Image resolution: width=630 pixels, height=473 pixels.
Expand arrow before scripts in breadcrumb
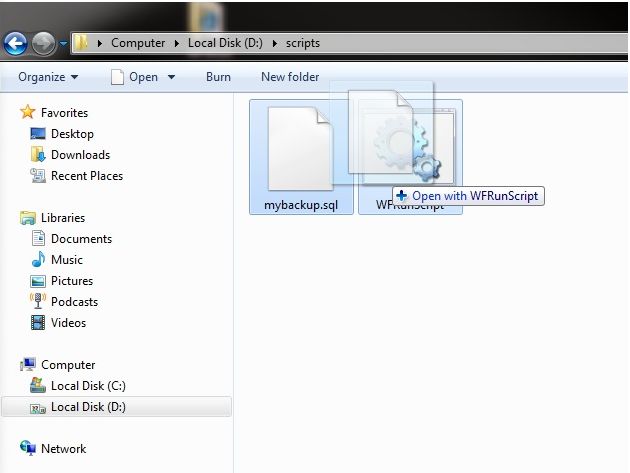pyautogui.click(x=275, y=43)
